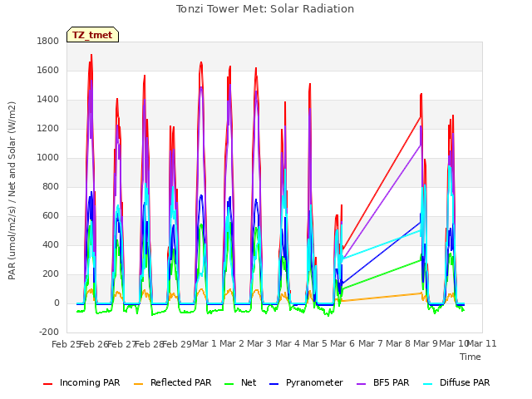Click the chart title Tonzi Tower Met: Solar Radiation
The height and width of the screenshot is (399, 532).
coord(265,9)
